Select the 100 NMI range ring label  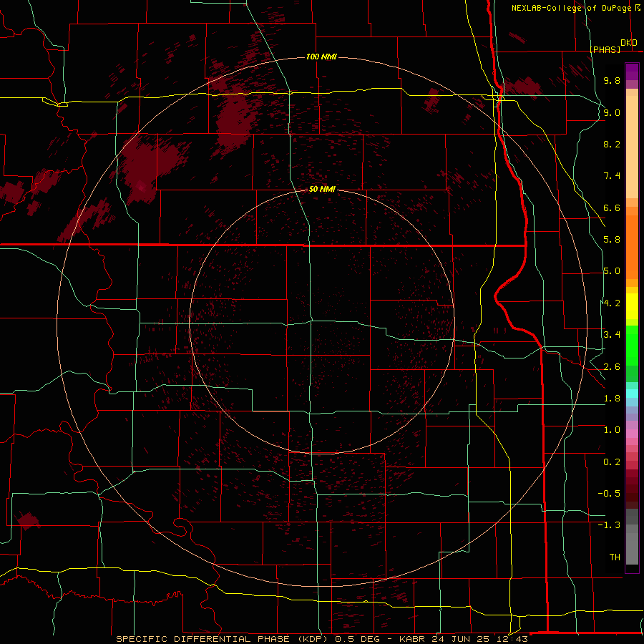321,57
